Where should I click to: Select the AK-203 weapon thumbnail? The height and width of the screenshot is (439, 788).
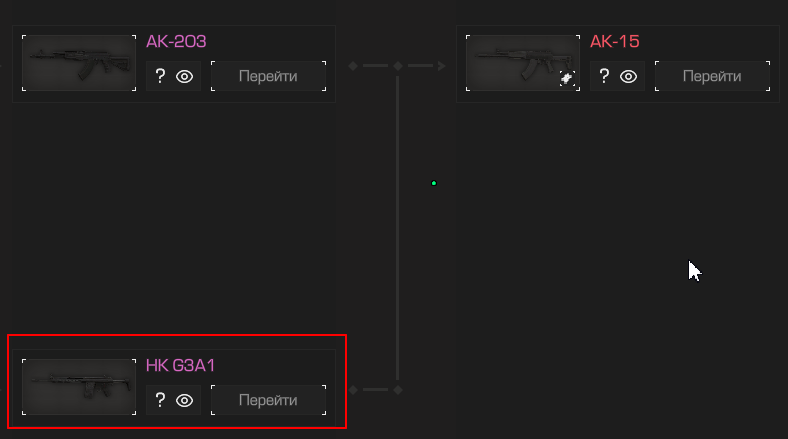point(79,63)
